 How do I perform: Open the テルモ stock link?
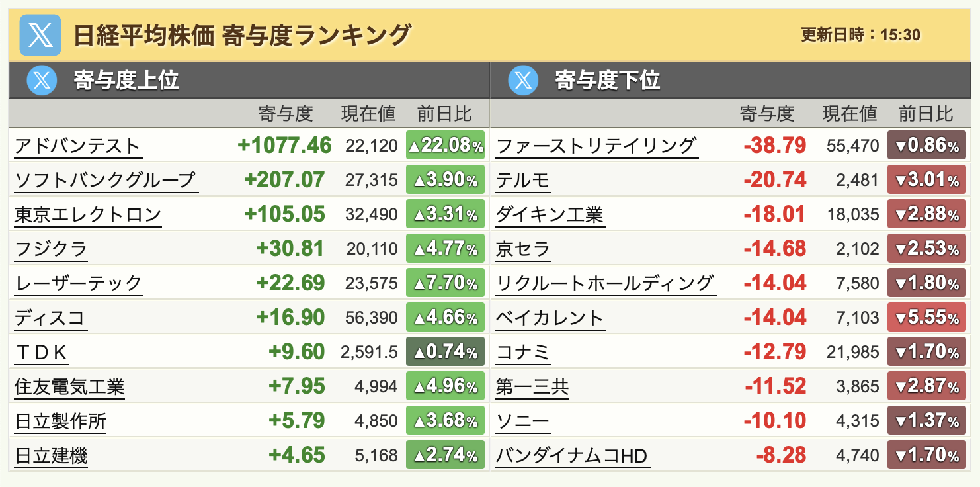(x=522, y=180)
